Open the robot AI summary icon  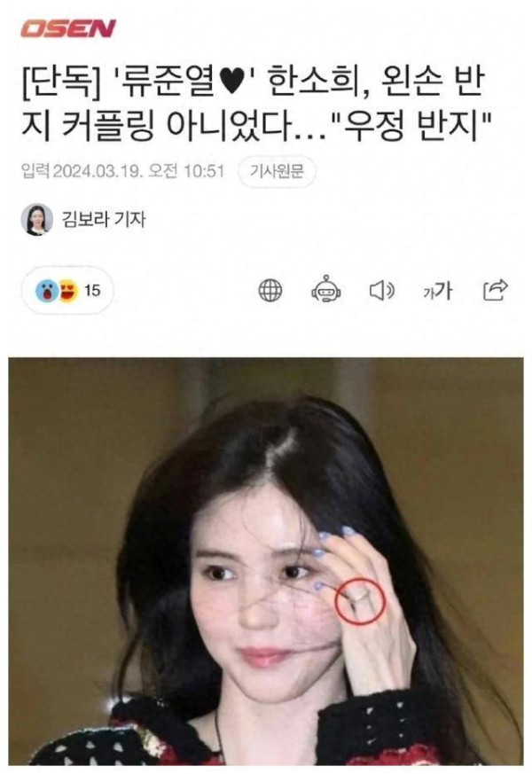click(x=325, y=289)
